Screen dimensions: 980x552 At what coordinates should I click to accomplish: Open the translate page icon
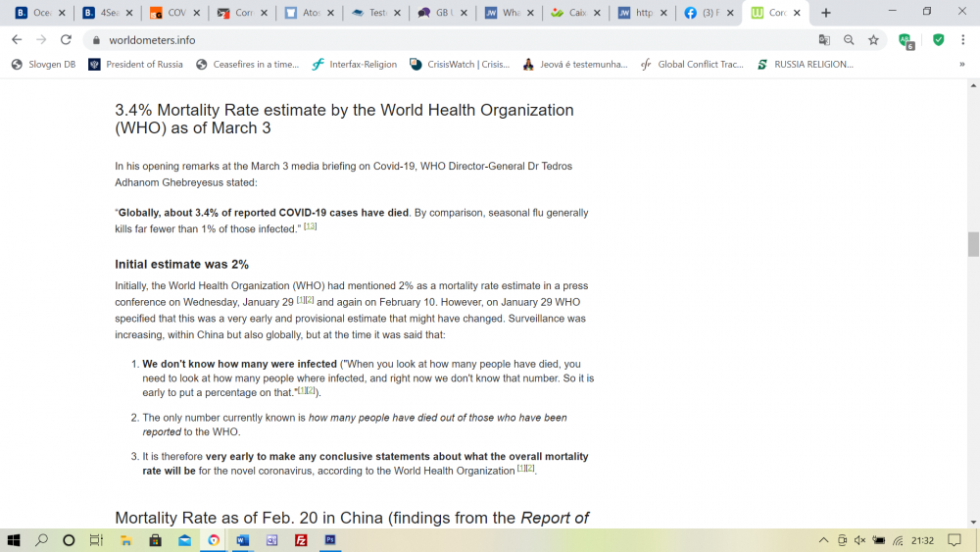824,40
